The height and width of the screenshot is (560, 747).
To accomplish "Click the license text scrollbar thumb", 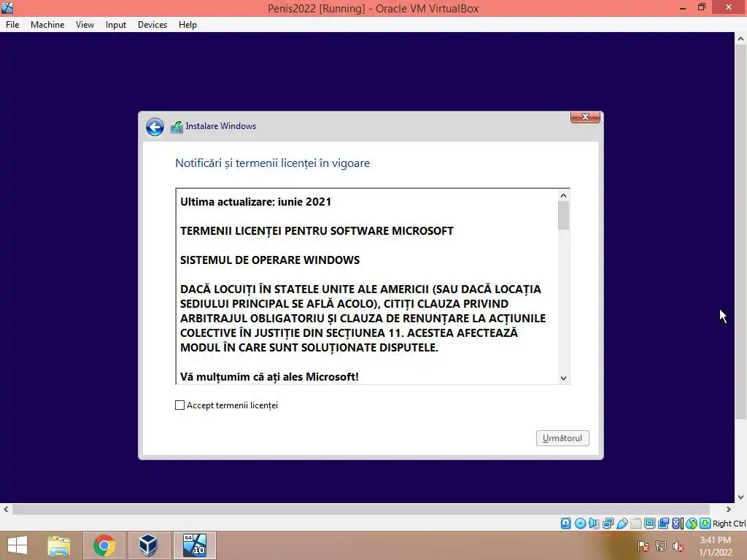I will (564, 216).
